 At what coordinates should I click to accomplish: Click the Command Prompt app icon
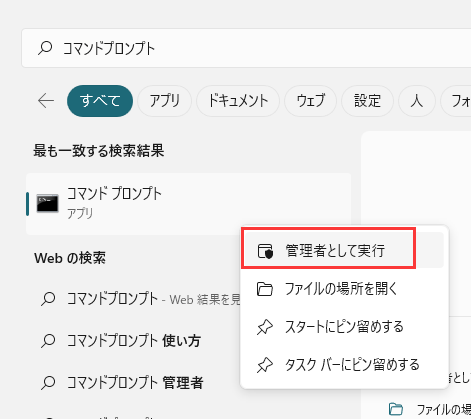[x=47, y=203]
